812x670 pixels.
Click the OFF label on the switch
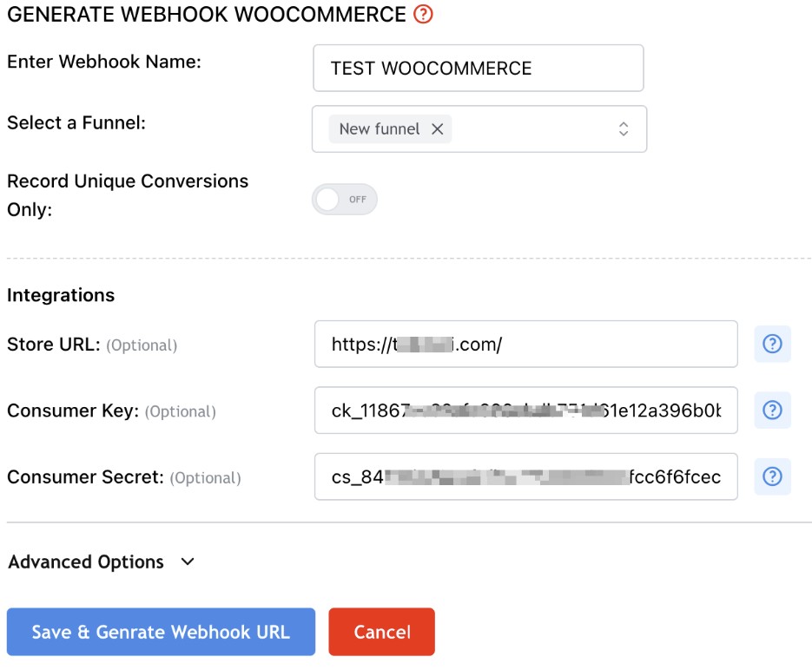pyautogui.click(x=357, y=200)
